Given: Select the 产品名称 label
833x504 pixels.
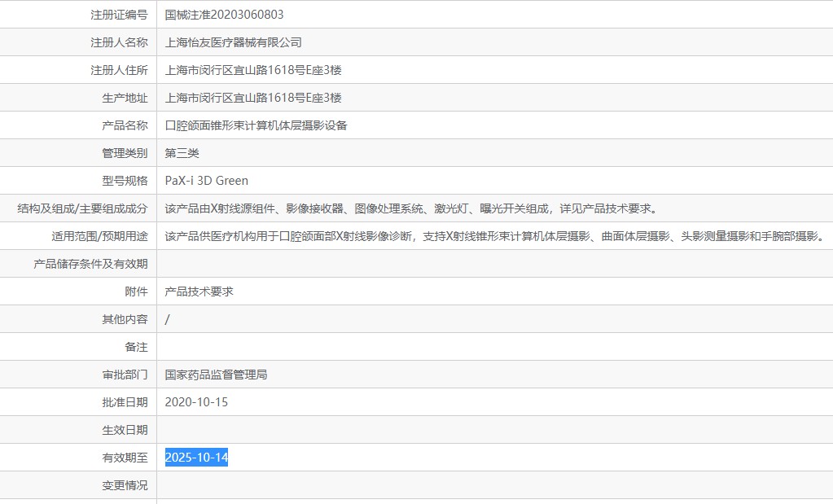Looking at the screenshot, I should (x=125, y=125).
